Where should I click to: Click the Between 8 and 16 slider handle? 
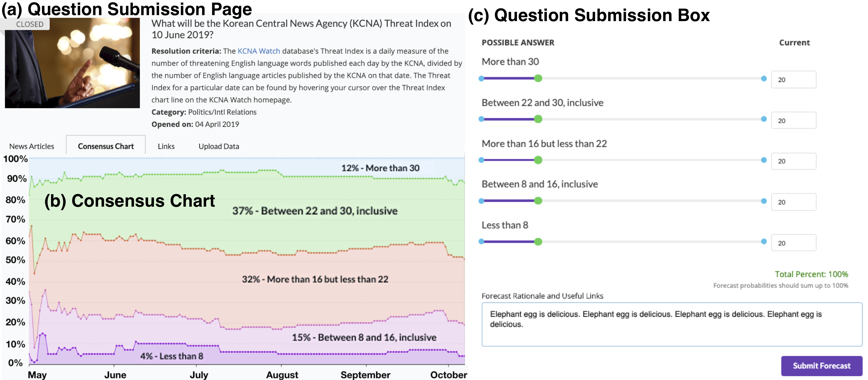click(538, 201)
